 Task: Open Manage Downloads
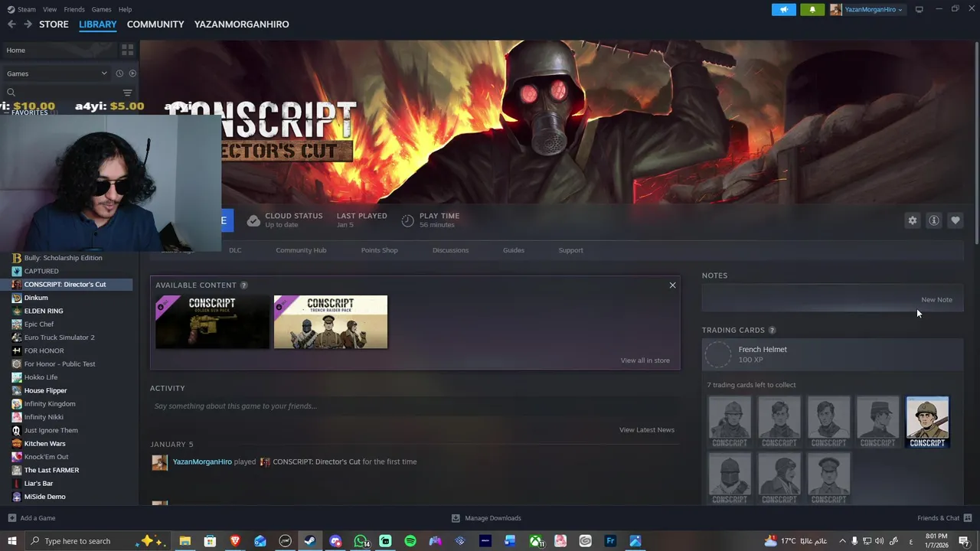click(x=486, y=518)
